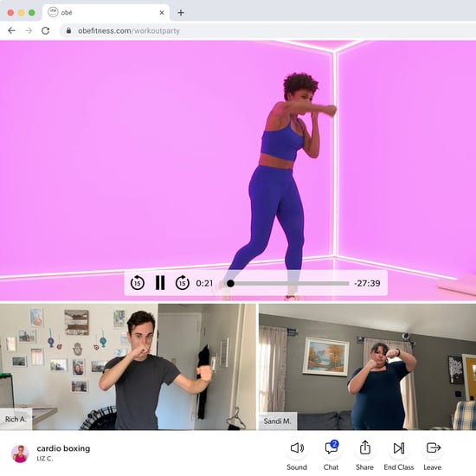Select Sandi M.'s participant video tile
The image size is (476, 476).
(367, 367)
